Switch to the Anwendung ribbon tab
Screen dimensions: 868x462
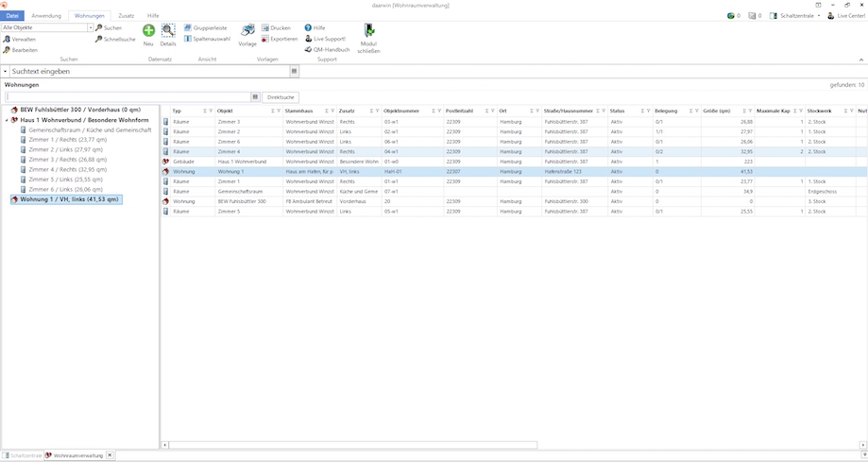46,15
